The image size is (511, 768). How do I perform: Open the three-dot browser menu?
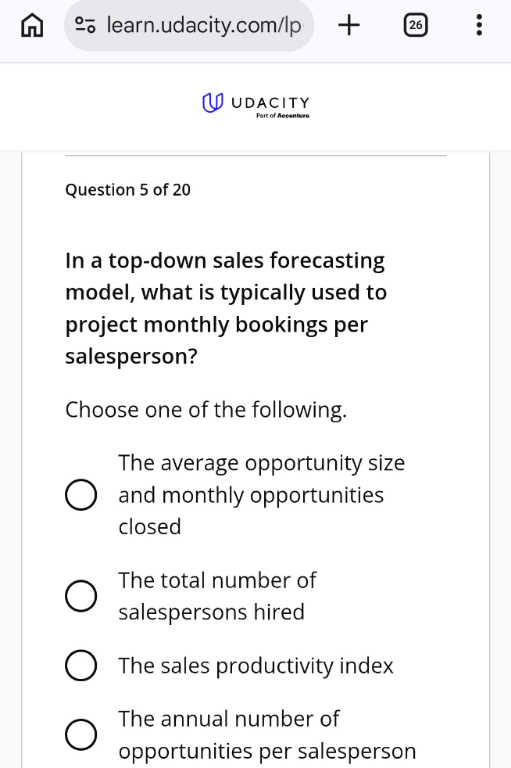pyautogui.click(x=479, y=25)
